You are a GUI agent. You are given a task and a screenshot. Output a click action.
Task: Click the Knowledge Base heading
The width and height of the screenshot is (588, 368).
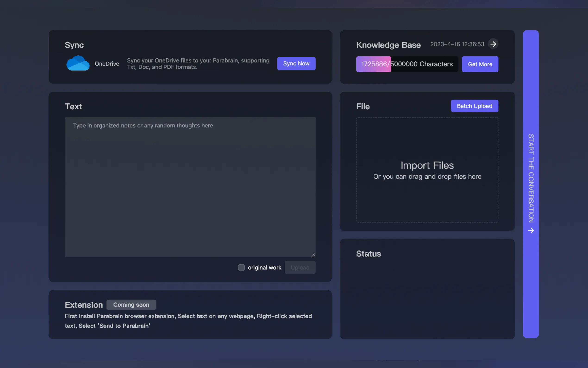coord(388,45)
